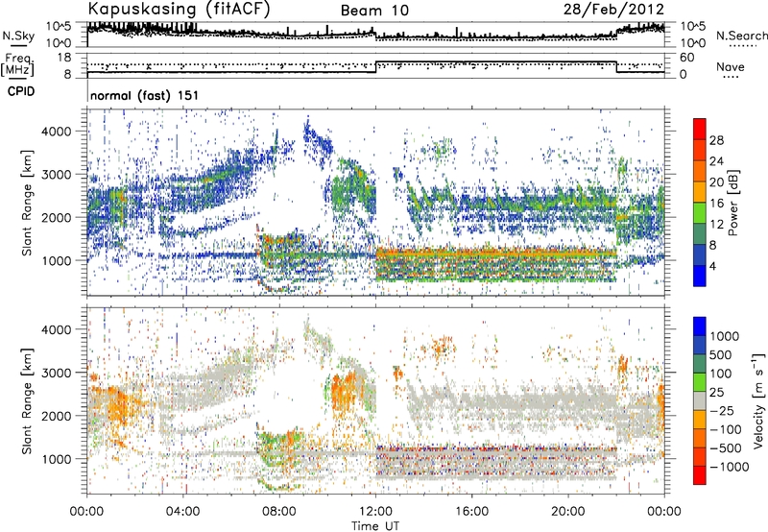
Task: Click the 'Power [dB]' colorbar label
Action: 733,203
